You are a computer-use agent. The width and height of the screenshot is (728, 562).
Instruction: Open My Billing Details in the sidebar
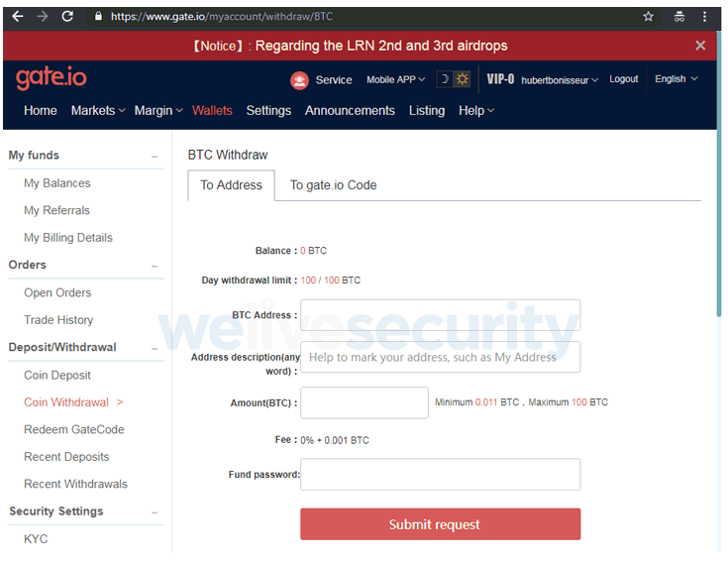(68, 238)
